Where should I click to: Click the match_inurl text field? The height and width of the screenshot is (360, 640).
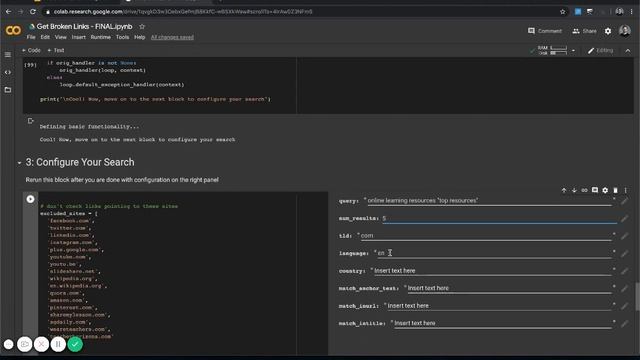(499, 306)
